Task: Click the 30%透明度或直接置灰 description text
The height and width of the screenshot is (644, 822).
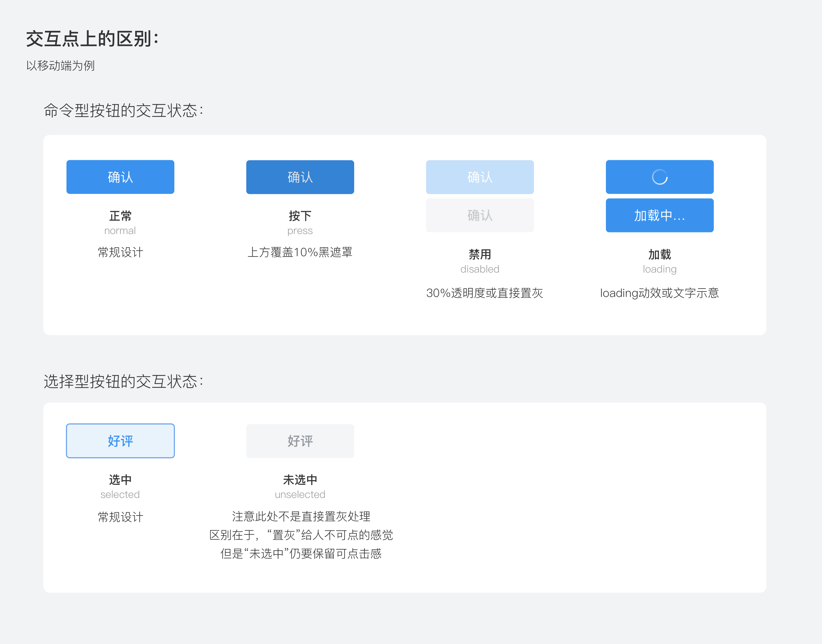Action: click(484, 293)
